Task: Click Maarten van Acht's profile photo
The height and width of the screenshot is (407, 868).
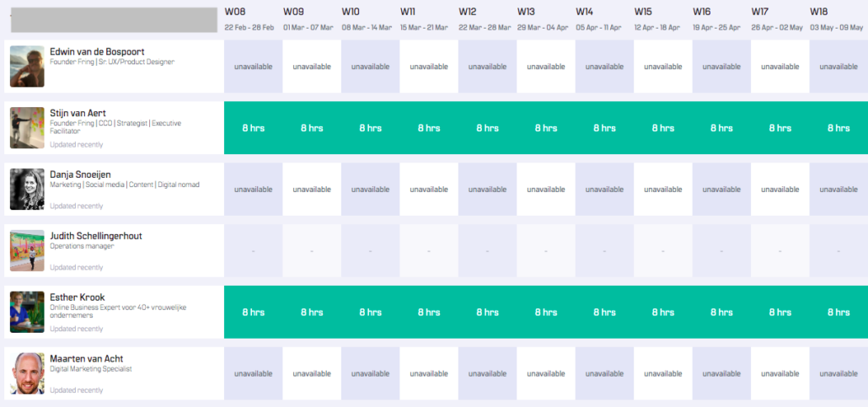Action: [27, 373]
